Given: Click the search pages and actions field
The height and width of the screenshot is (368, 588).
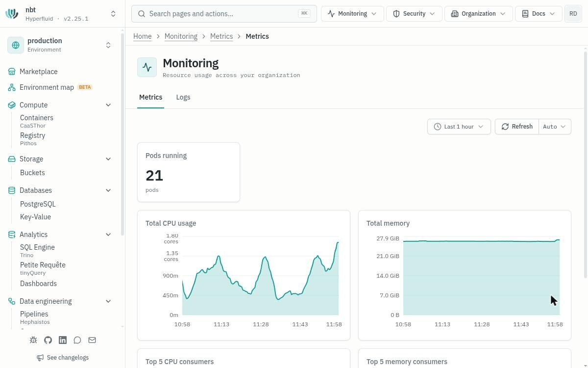Looking at the screenshot, I should (224, 14).
